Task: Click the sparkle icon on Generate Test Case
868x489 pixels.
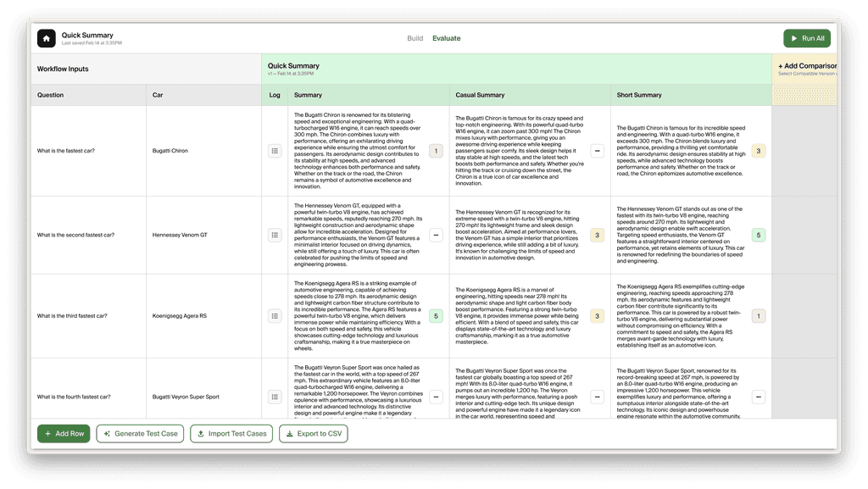Action: pos(106,433)
